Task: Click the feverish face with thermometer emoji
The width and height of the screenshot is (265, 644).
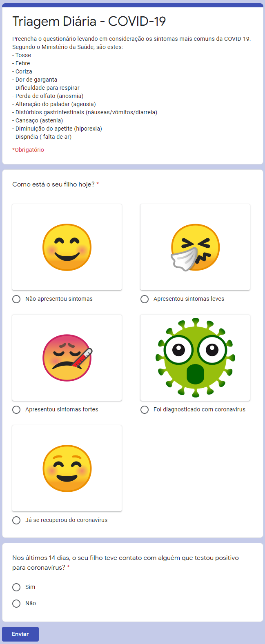Action: (x=67, y=358)
